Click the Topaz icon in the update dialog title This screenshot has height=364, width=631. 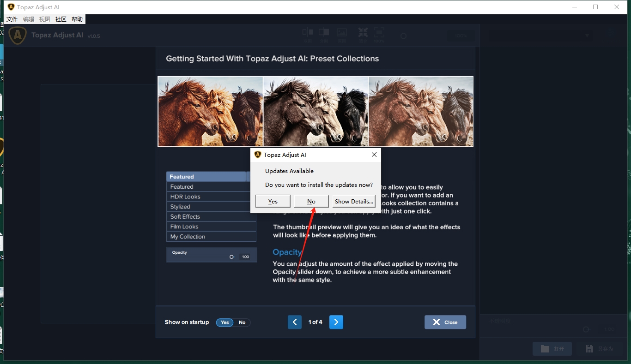coord(258,155)
